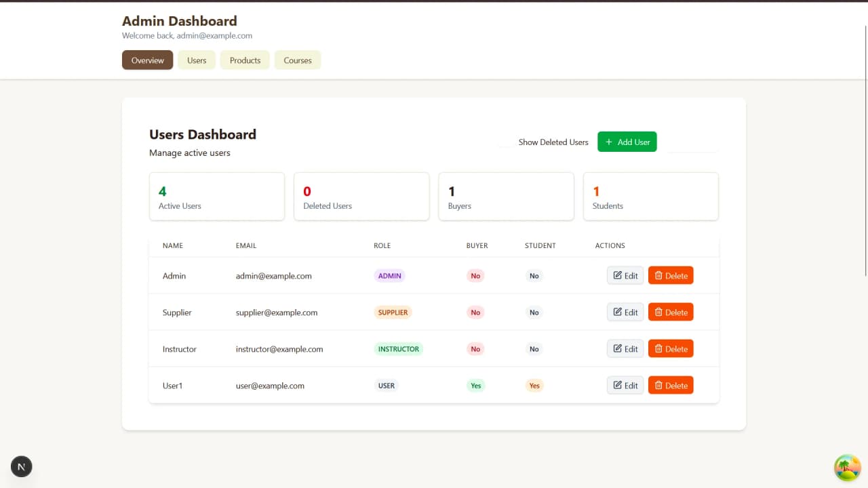Click the N logo in the bottom-left corner
868x488 pixels.
point(21,466)
